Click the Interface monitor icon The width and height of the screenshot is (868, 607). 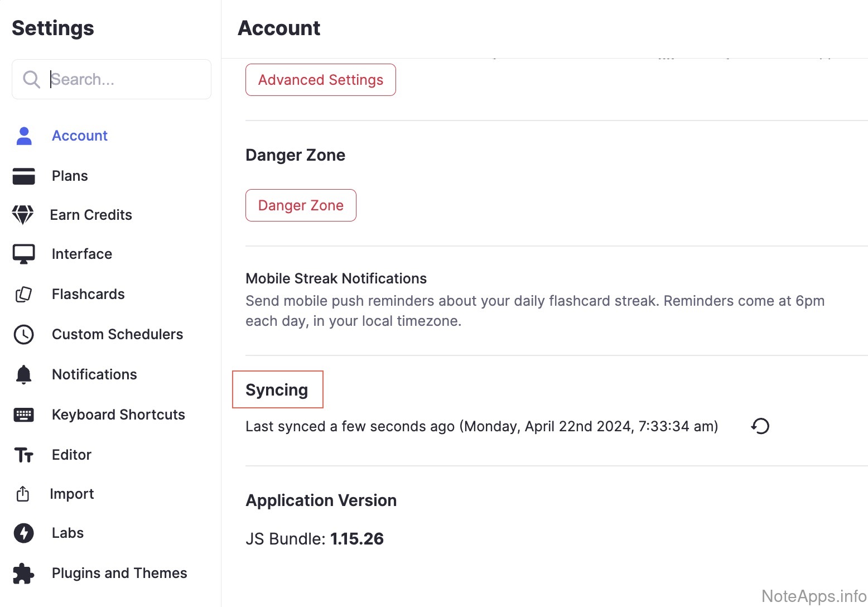pos(23,254)
